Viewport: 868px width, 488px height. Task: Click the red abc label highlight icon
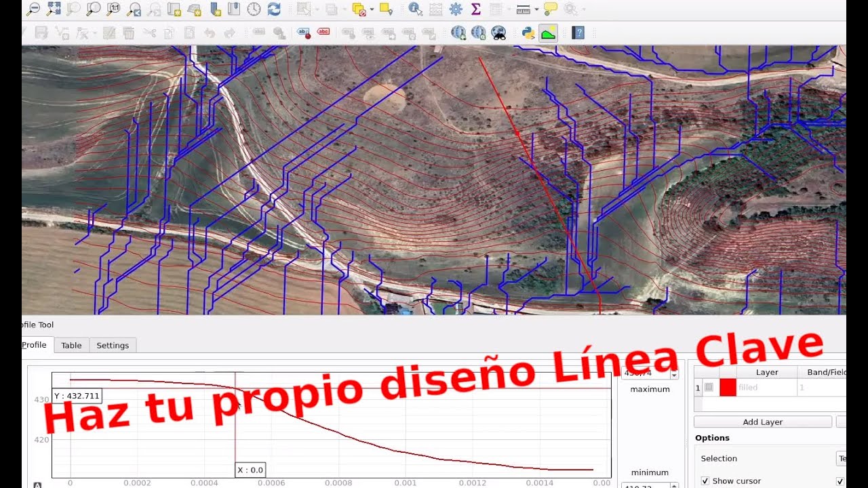point(323,33)
